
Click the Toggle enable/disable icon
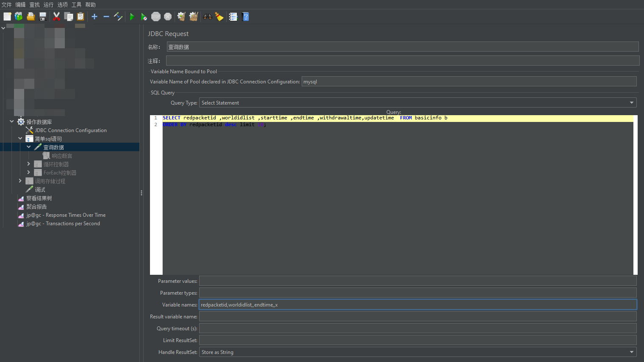(x=118, y=17)
